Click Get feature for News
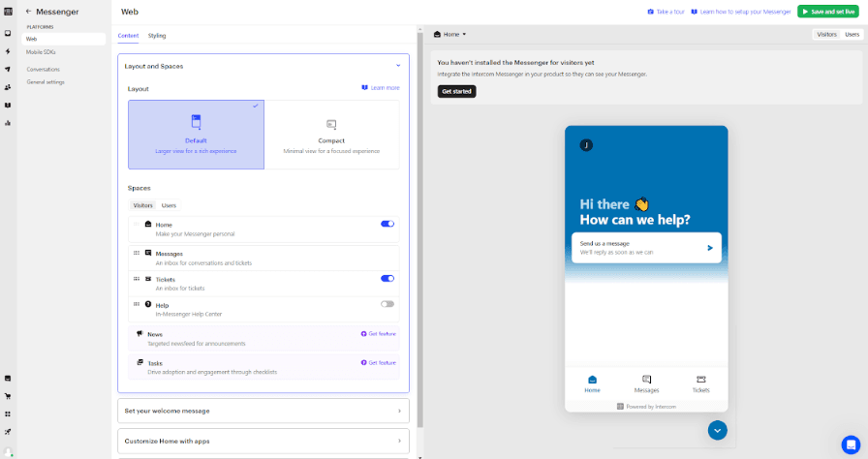868x459 pixels. [x=379, y=333]
